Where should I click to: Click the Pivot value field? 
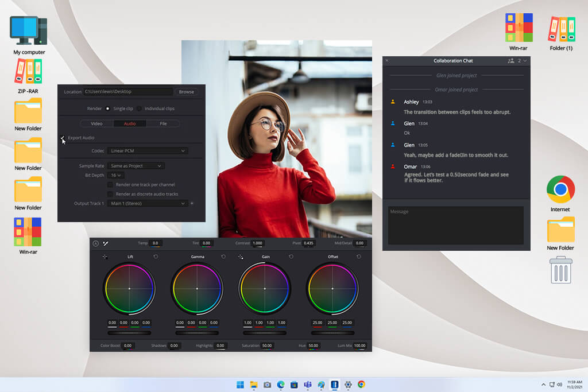pyautogui.click(x=308, y=243)
